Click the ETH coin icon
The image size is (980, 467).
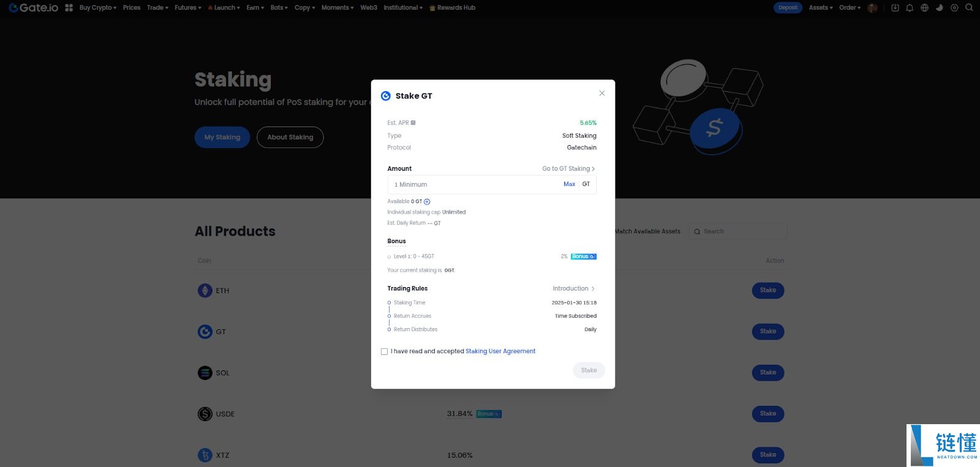(205, 291)
